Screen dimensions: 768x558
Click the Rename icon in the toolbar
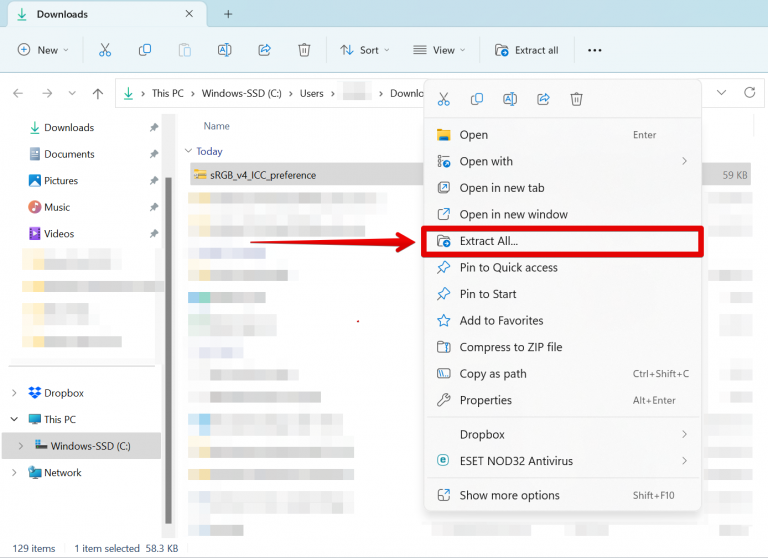tap(225, 50)
